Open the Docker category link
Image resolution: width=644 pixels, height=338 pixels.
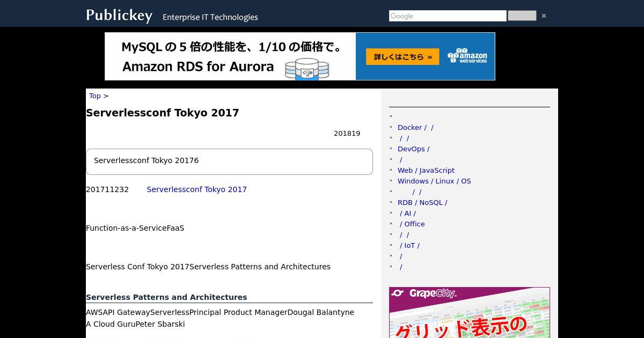click(x=415, y=128)
